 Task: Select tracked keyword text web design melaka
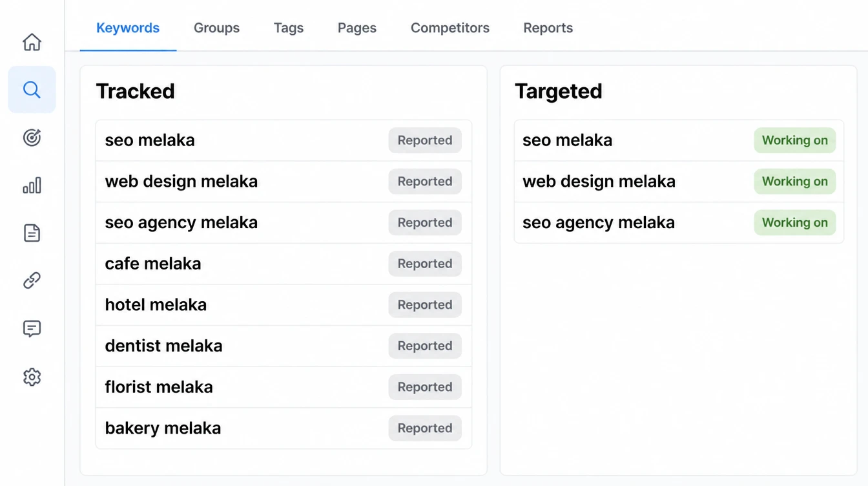[x=181, y=182]
